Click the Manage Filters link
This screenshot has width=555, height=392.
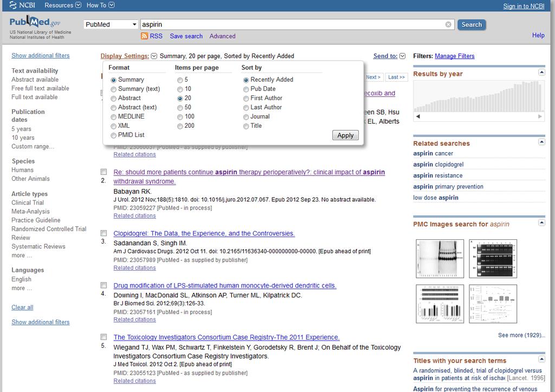[x=455, y=56]
